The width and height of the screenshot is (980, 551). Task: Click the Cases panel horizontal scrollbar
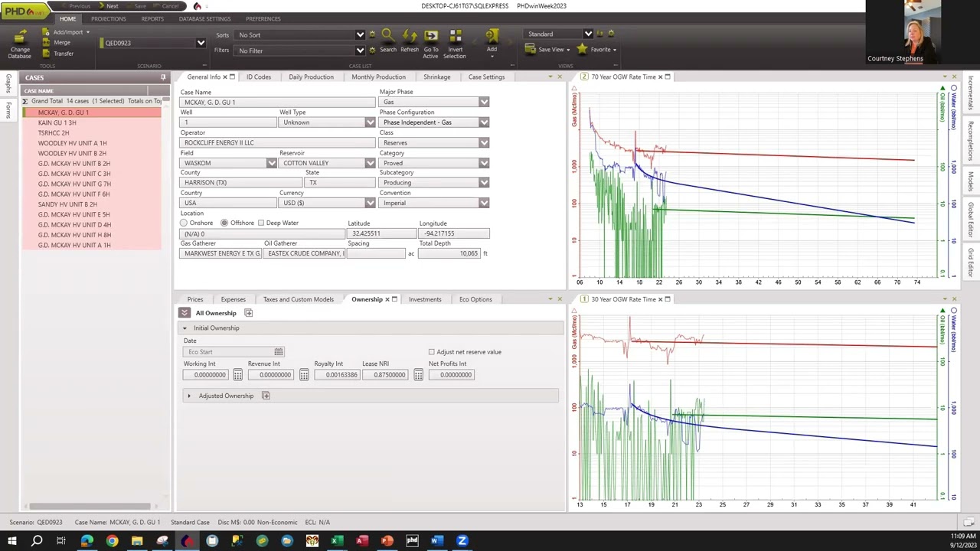pos(90,506)
